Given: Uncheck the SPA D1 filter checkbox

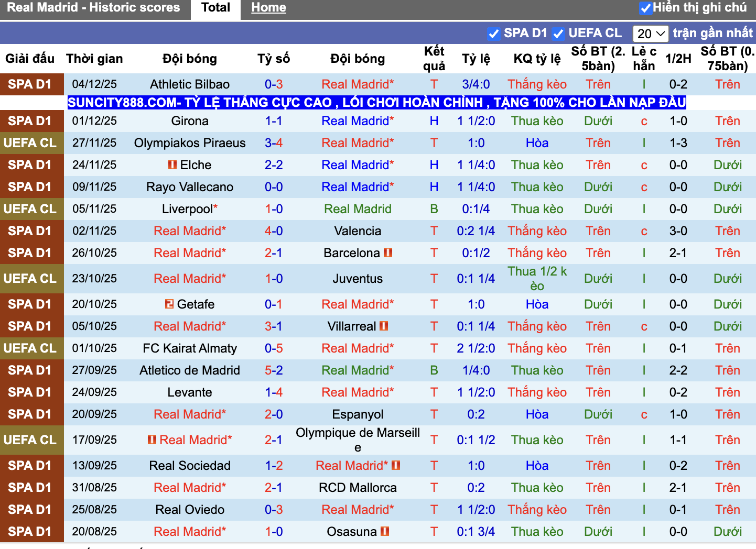Looking at the screenshot, I should point(493,33).
